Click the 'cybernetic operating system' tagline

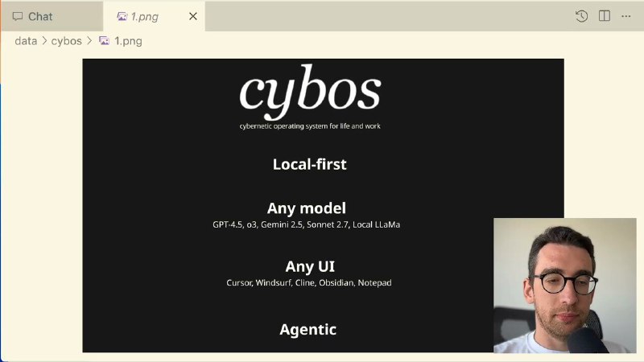[310, 126]
